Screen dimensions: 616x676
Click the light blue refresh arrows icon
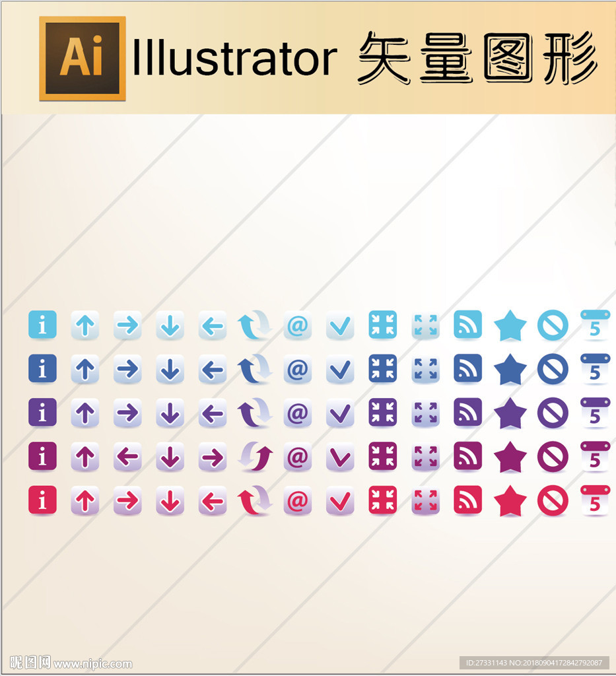coord(255,325)
